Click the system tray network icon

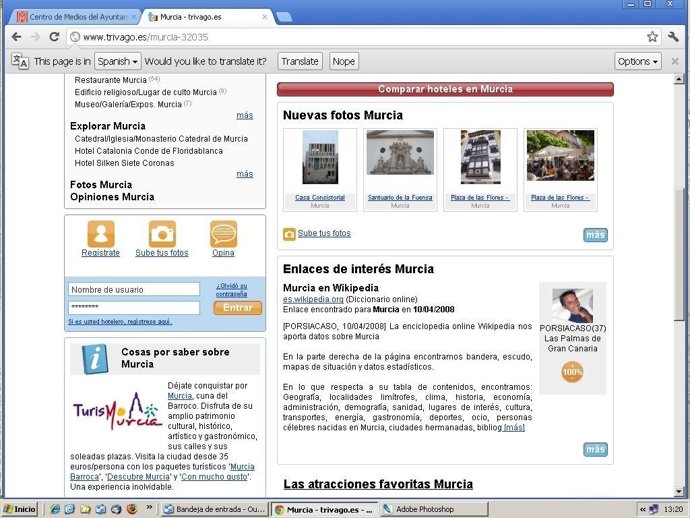(x=654, y=510)
